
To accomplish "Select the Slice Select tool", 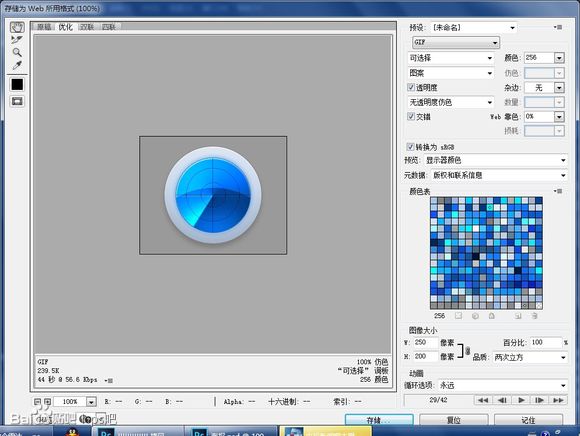I will [x=17, y=40].
